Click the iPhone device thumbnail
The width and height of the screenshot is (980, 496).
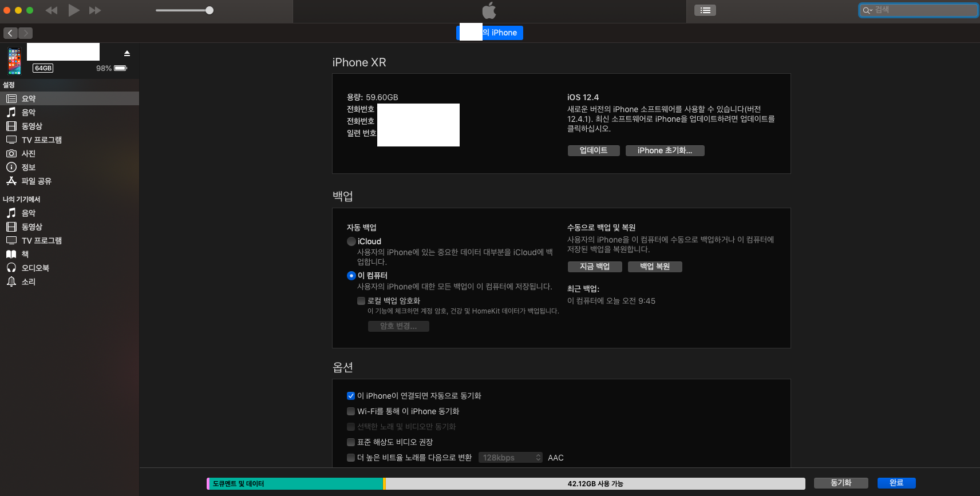14,61
